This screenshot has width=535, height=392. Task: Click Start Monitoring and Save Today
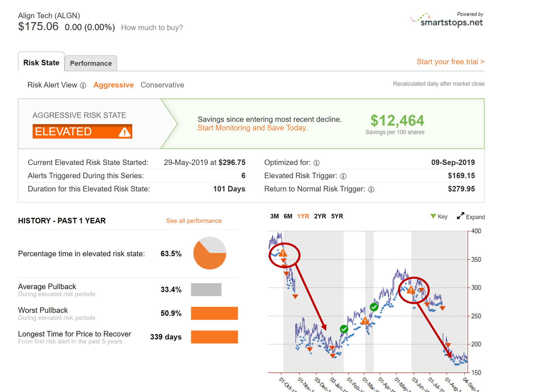pos(252,128)
